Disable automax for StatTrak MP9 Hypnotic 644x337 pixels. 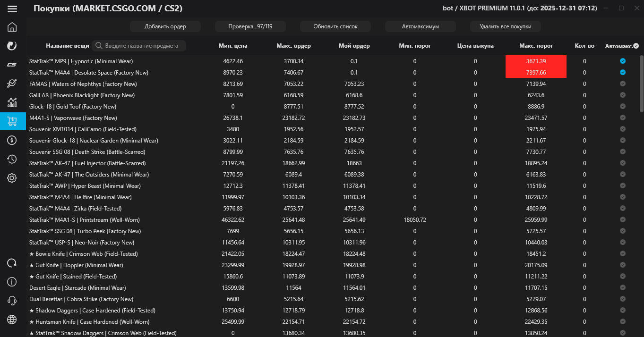click(x=622, y=61)
